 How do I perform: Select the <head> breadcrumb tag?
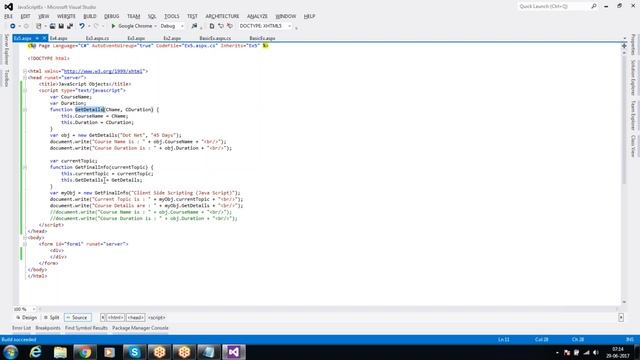[x=136, y=318]
